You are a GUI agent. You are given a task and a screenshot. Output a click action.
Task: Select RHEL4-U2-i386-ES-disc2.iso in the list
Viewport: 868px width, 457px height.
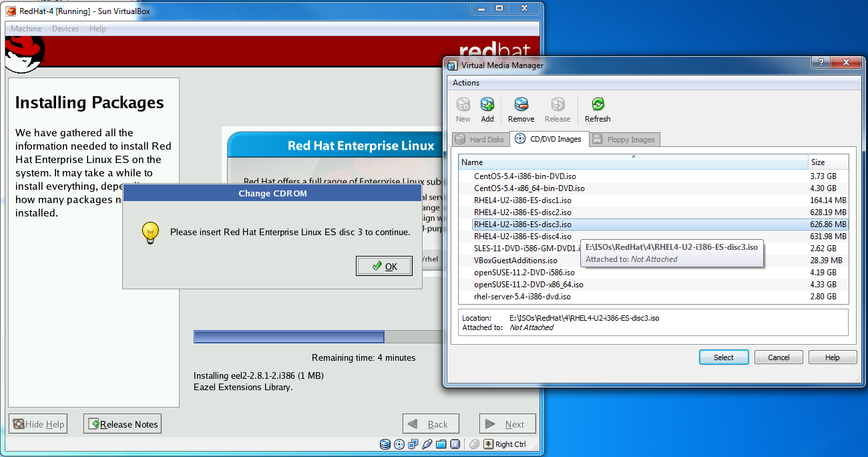pos(653,212)
